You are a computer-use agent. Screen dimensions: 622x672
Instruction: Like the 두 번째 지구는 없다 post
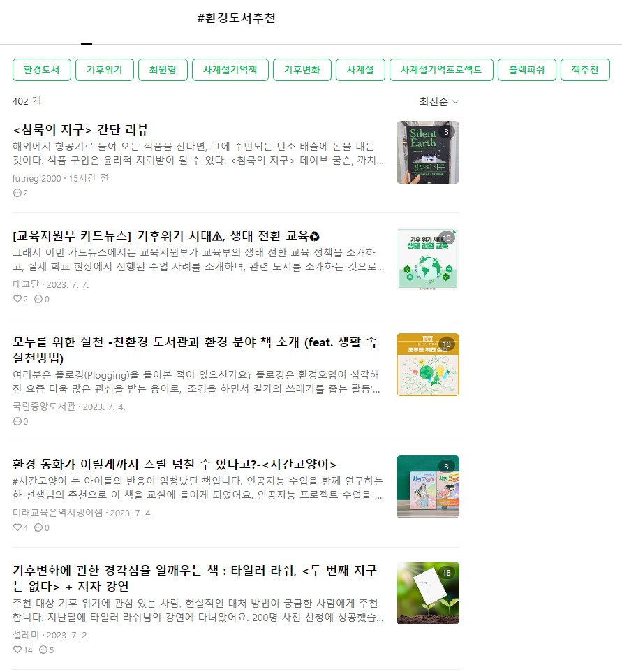17,649
